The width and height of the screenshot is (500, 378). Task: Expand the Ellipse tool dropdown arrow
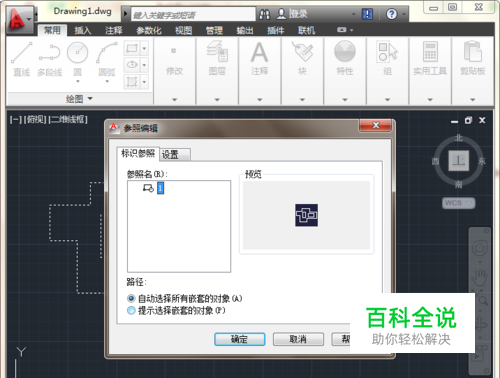[144, 65]
